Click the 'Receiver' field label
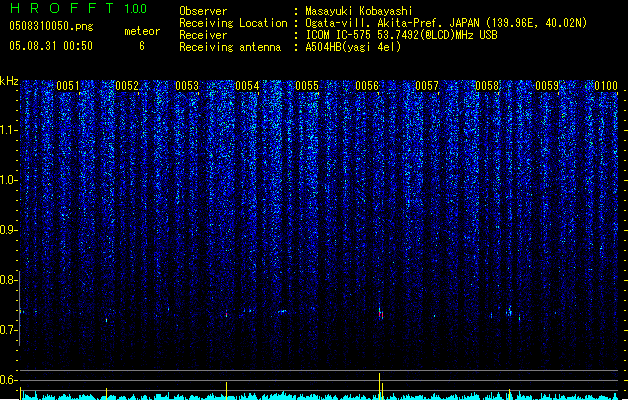This screenshot has width=629, height=400. 203,35
